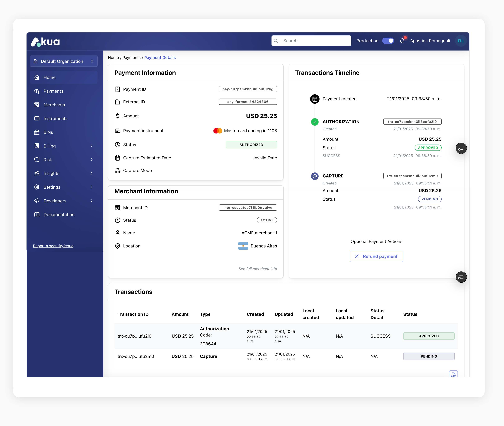The image size is (504, 426).
Task: Open the Default Organization selector
Action: [64, 61]
